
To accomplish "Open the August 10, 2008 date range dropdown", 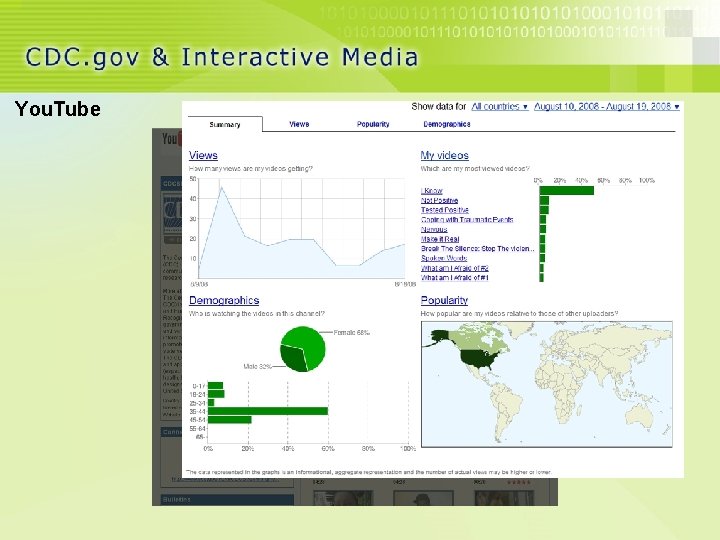I will click(x=607, y=107).
